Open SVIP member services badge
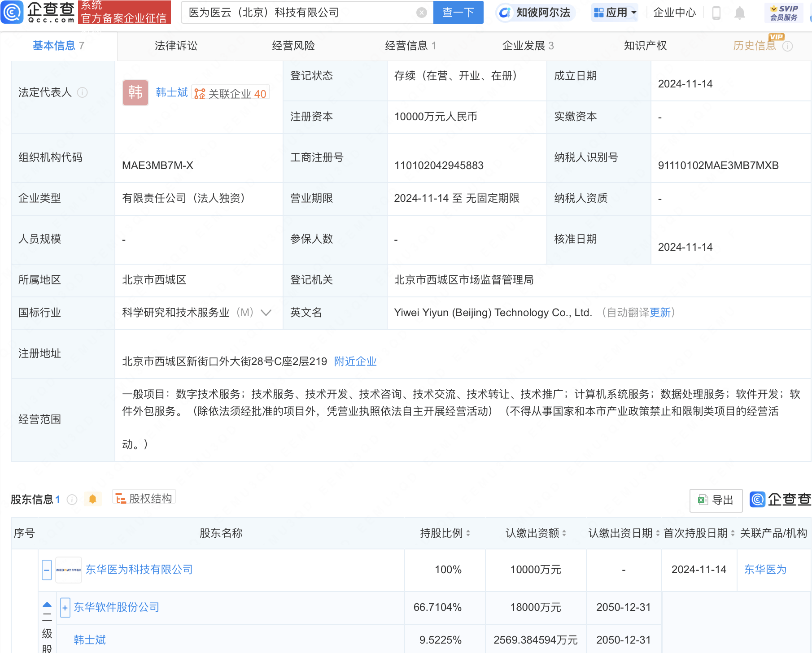Viewport: 812px width, 653px height. tap(784, 13)
